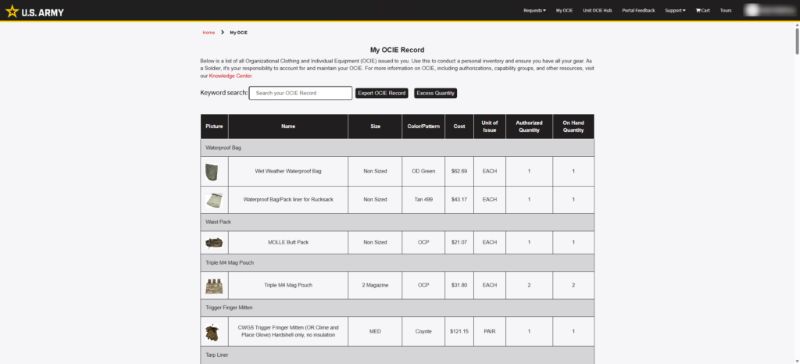Click the 2 Magazine size cell
This screenshot has height=364, width=800.
click(x=375, y=285)
